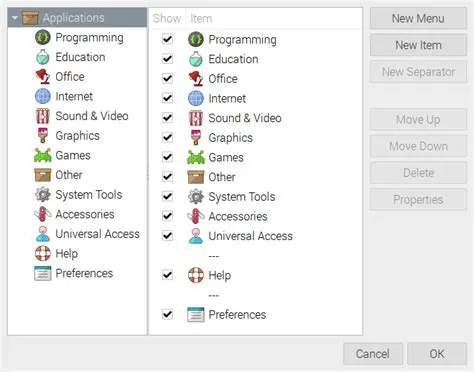Click the Show column header
Screen dimensions: 474x372
click(x=167, y=18)
